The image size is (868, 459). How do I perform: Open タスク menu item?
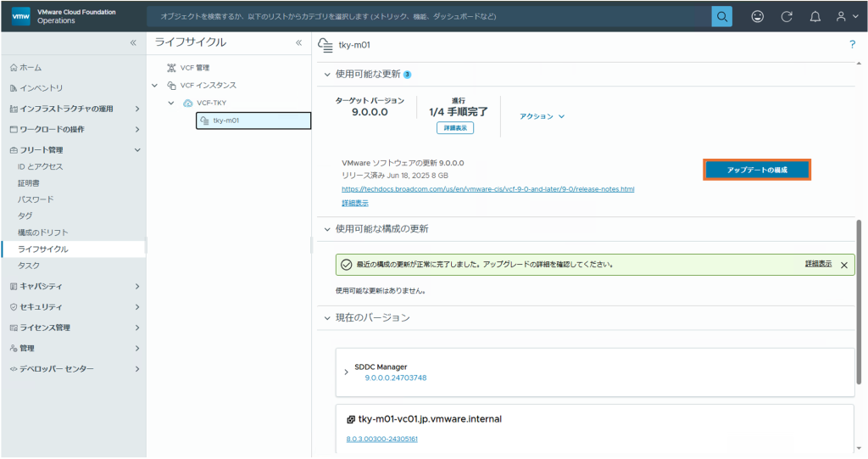29,266
